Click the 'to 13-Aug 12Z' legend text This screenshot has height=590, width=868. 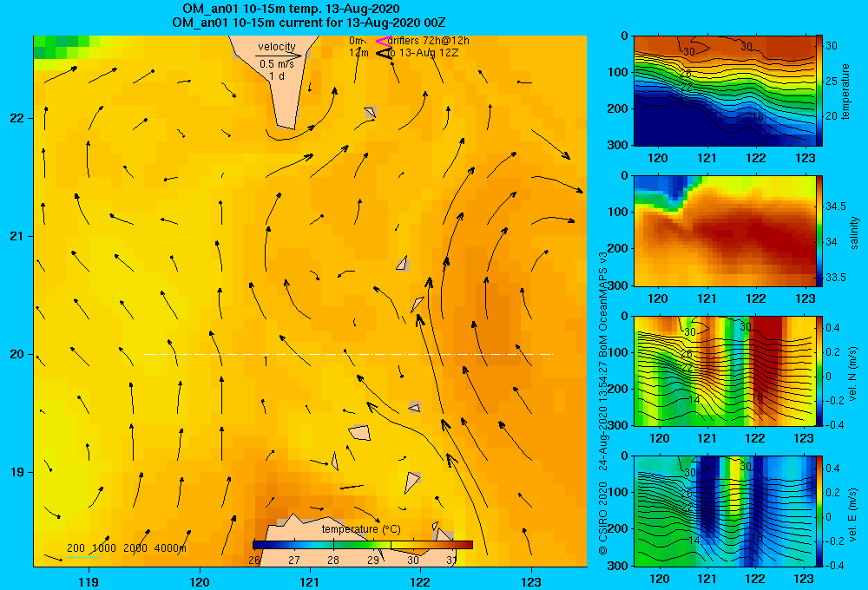424,53
